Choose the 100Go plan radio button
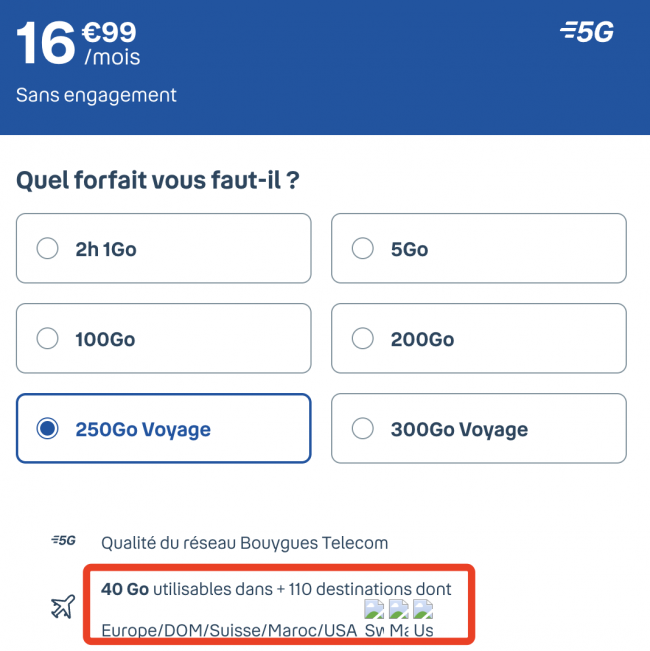650x651 pixels. pos(47,339)
